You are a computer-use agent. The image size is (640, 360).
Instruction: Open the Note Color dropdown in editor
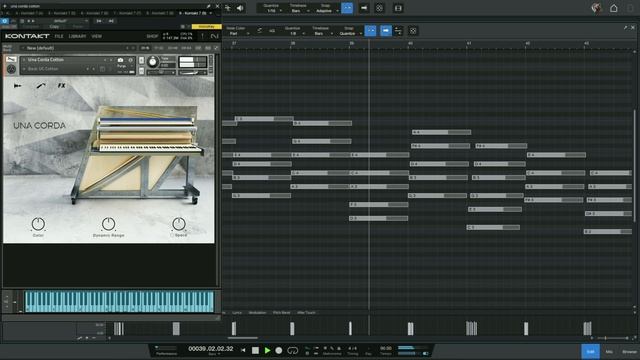(x=238, y=31)
